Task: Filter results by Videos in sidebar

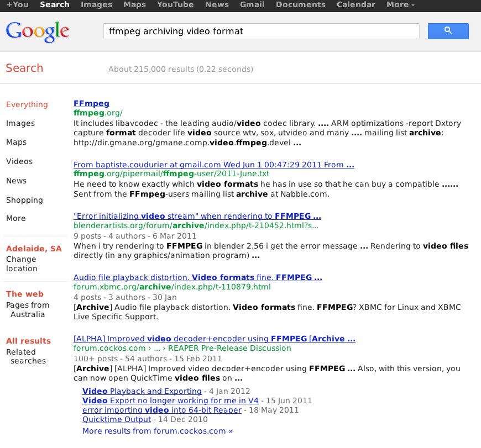Action: (x=19, y=161)
